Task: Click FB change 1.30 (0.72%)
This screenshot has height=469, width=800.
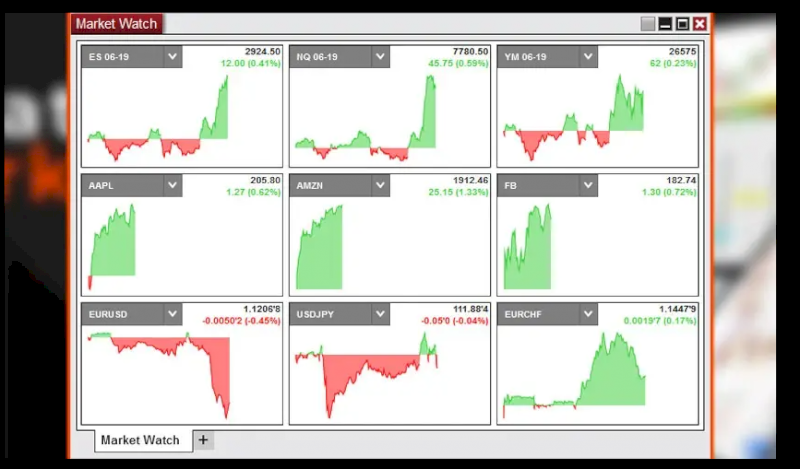Action: (x=669, y=192)
